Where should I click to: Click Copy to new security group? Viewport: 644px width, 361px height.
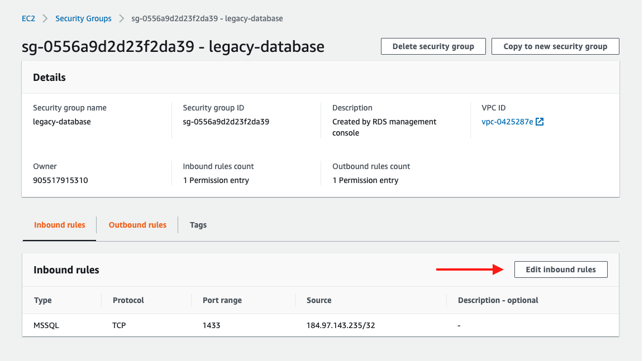pyautogui.click(x=555, y=46)
